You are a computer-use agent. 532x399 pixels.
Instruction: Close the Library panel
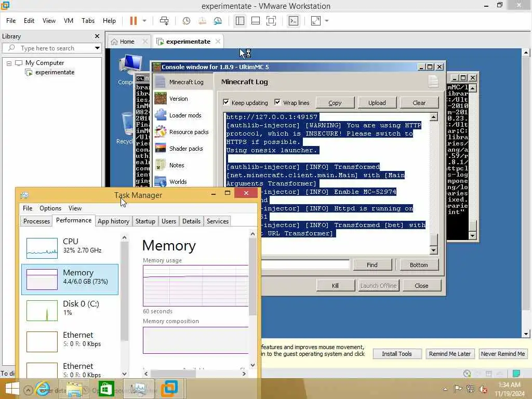pyautogui.click(x=97, y=36)
